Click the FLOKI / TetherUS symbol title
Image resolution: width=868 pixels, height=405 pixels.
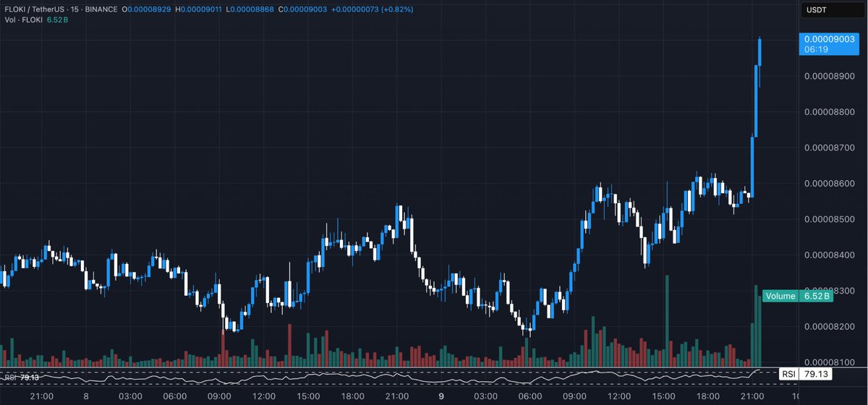click(41, 8)
